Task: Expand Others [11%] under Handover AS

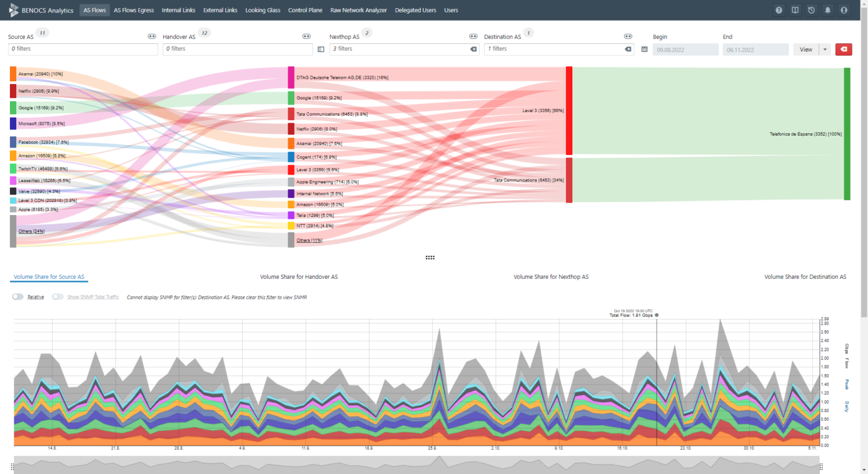Action: point(309,240)
